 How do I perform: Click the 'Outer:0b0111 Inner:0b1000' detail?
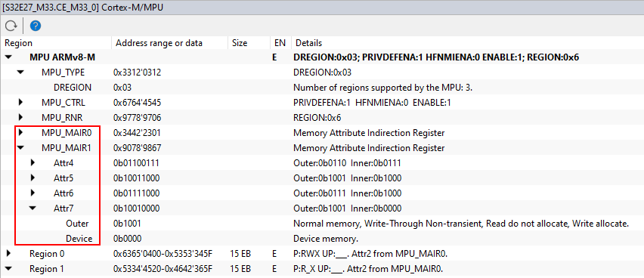click(348, 193)
